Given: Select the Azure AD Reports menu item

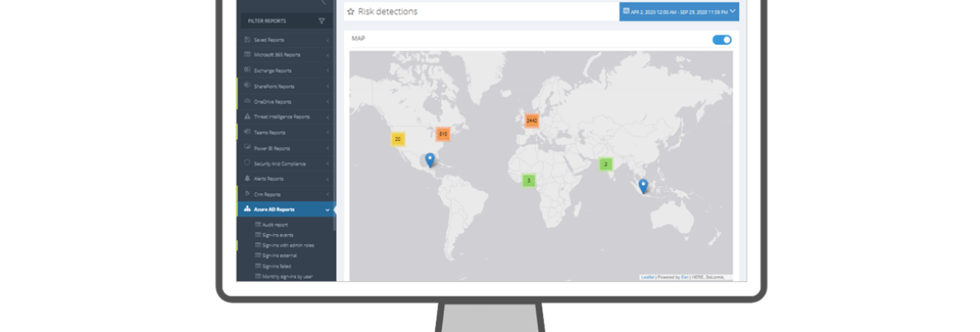Looking at the screenshot, I should [x=287, y=209].
